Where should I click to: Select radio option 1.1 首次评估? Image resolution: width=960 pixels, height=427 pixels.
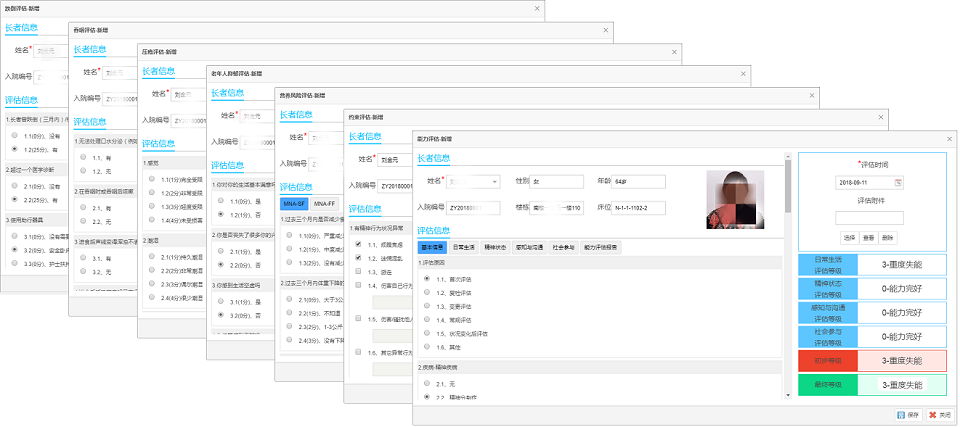point(428,279)
